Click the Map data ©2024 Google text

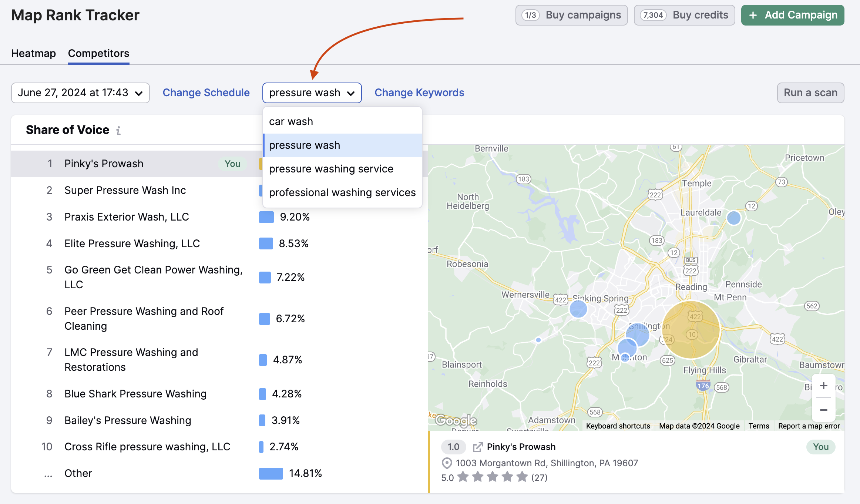699,426
